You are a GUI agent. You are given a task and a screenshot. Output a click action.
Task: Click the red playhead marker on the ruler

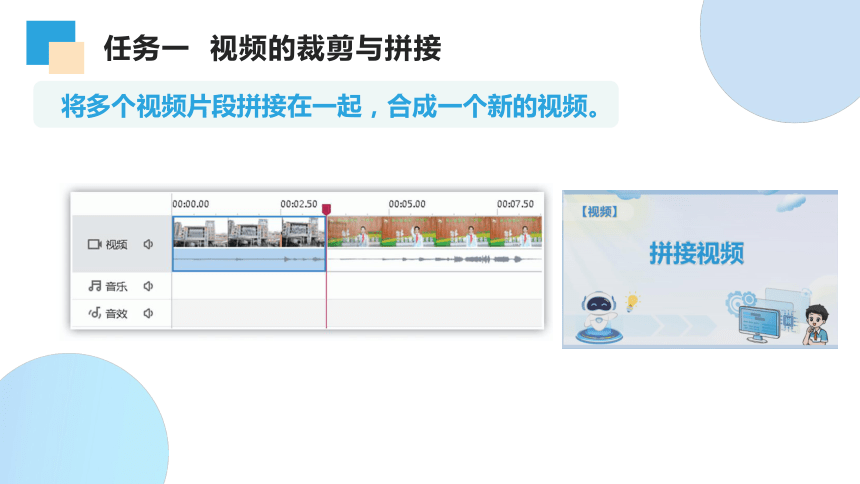click(x=326, y=209)
